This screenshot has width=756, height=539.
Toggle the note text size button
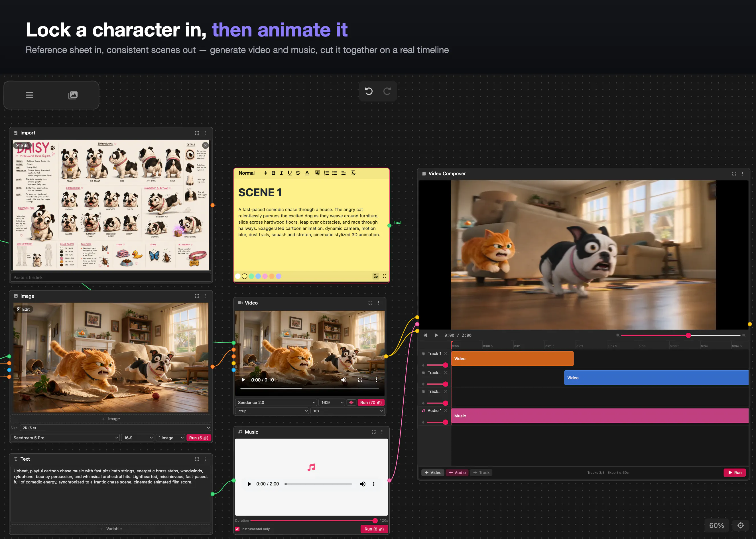(x=375, y=276)
